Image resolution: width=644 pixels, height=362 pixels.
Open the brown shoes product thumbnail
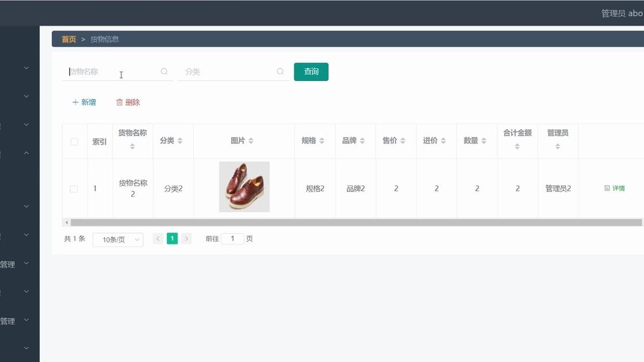(244, 187)
